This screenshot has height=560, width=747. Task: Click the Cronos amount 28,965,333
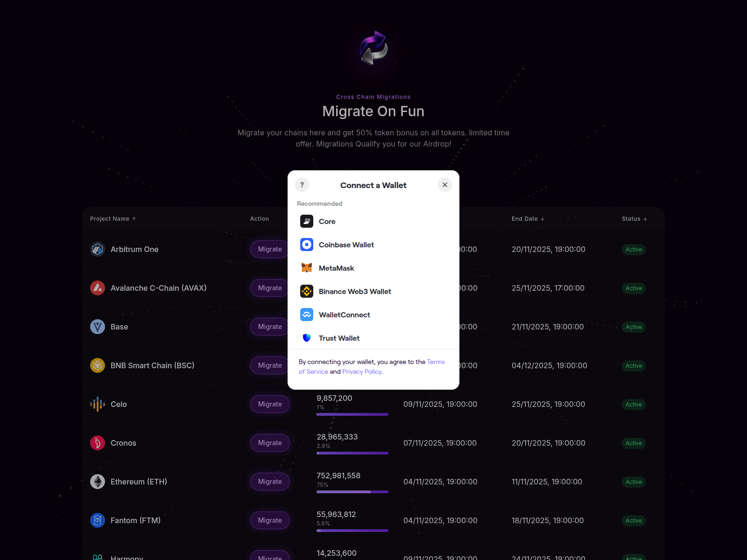click(337, 437)
